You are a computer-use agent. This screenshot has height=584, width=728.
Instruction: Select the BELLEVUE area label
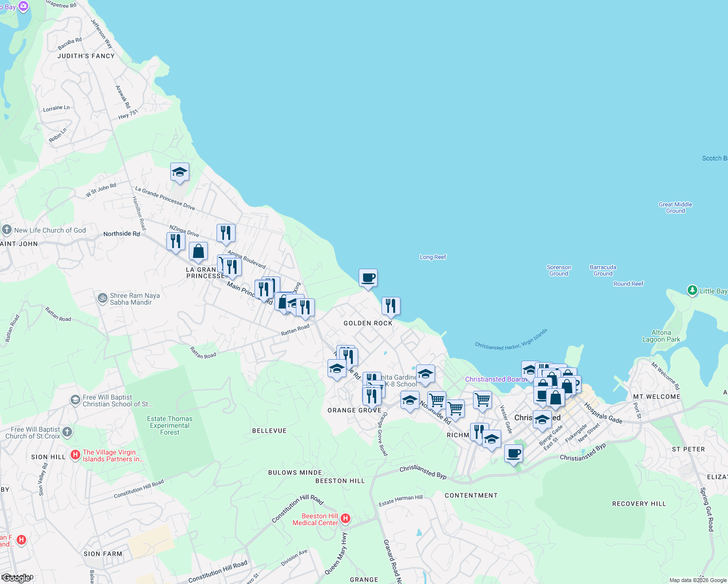270,431
